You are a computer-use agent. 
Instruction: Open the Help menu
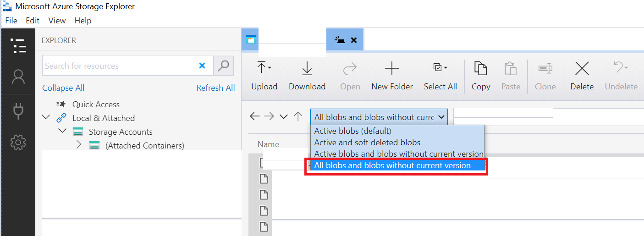pos(83,21)
